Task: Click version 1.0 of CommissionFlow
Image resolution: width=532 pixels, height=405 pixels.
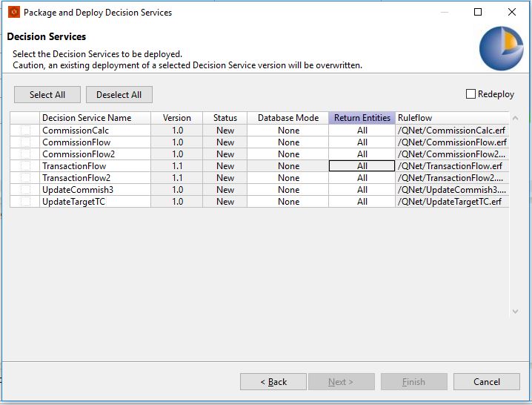Action: click(x=177, y=142)
